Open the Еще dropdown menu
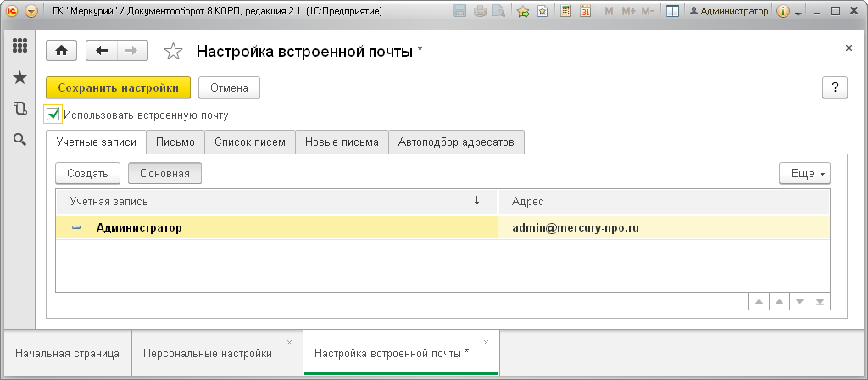868x380 pixels. click(805, 173)
